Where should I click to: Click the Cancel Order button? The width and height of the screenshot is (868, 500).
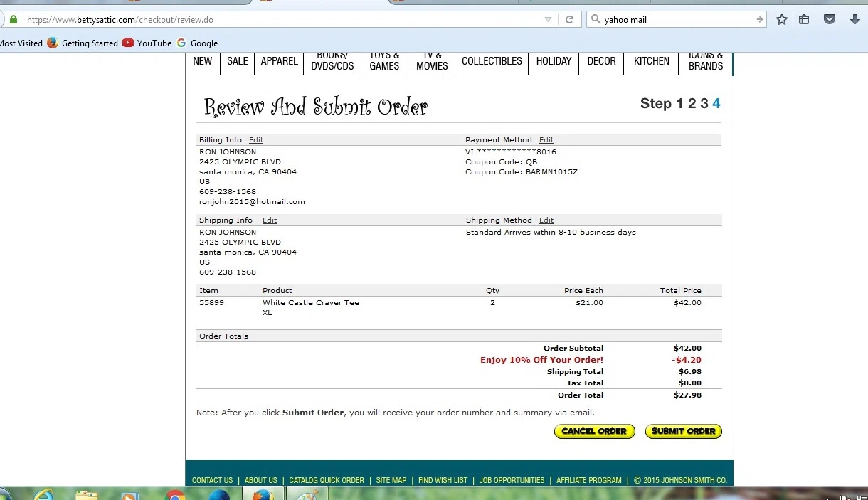pyautogui.click(x=594, y=431)
